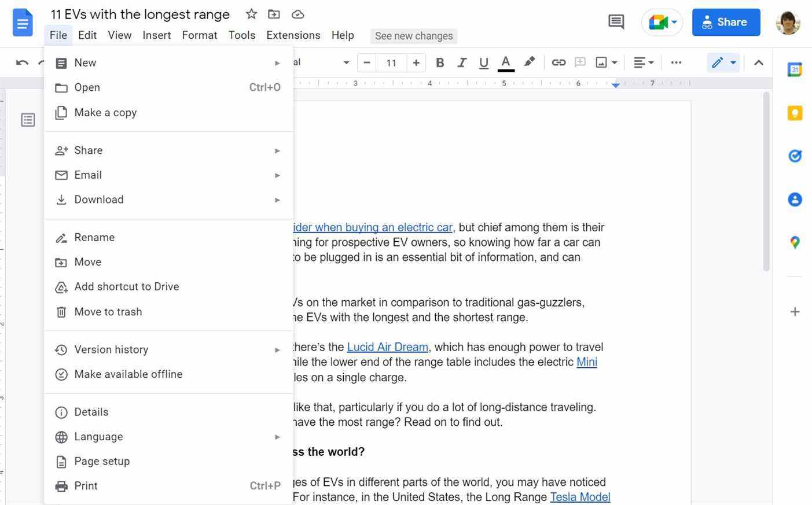The image size is (812, 505).
Task: Open the font family dropdown arrow
Action: [346, 62]
